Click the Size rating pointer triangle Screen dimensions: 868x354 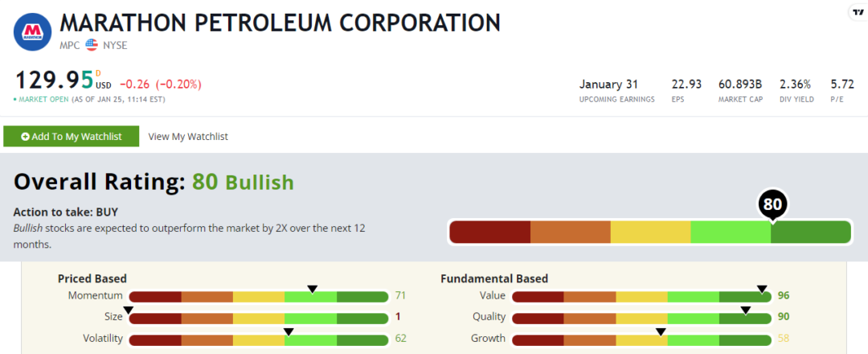[129, 309]
